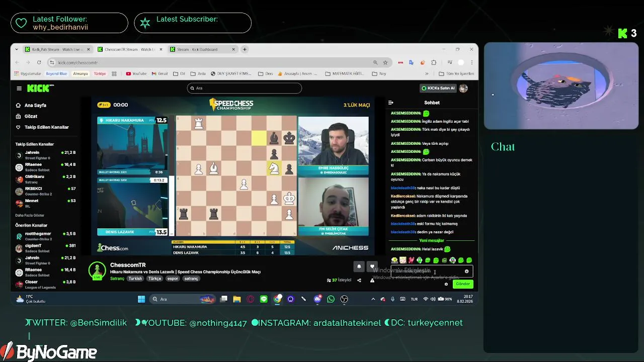Click the heart follow button
The image size is (644, 362).
[372, 266]
